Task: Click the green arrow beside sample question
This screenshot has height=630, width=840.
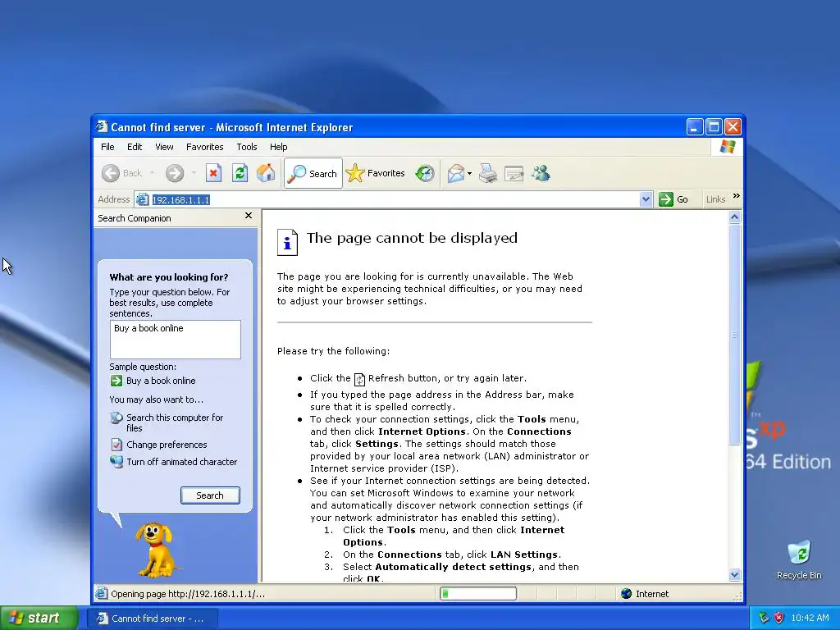Action: click(x=116, y=381)
